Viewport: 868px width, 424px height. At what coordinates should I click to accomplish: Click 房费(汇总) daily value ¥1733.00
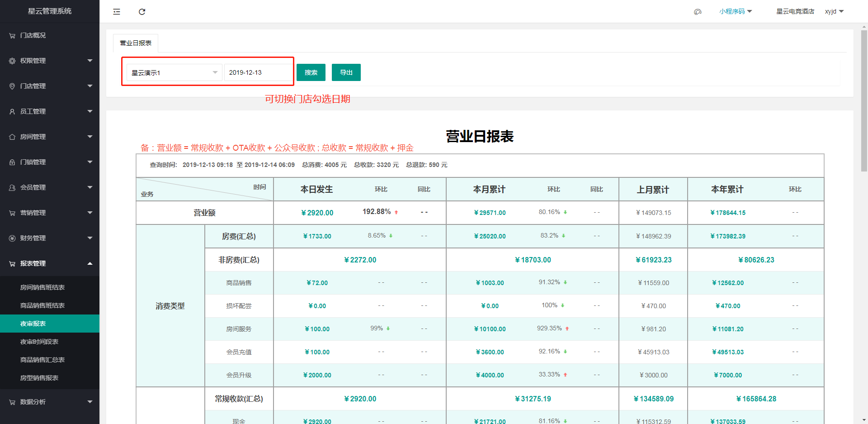pyautogui.click(x=317, y=236)
